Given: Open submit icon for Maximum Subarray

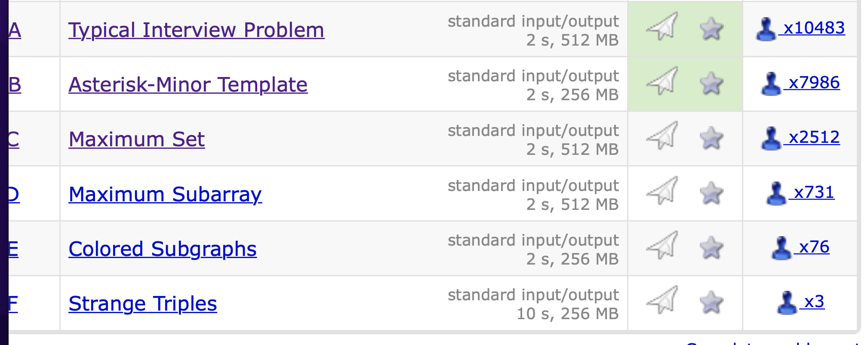Looking at the screenshot, I should (x=662, y=191).
